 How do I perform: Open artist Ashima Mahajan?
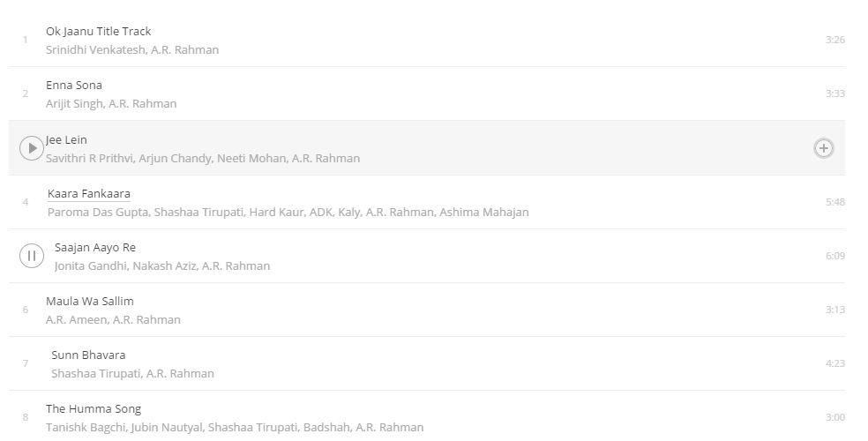[x=483, y=212]
